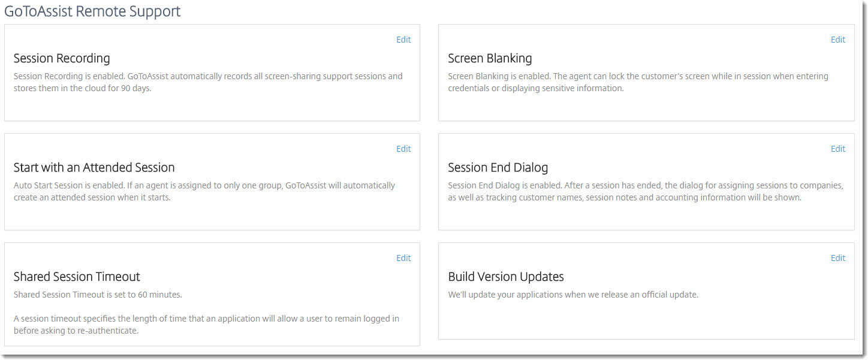Click the Screen Blanking heading

click(490, 58)
